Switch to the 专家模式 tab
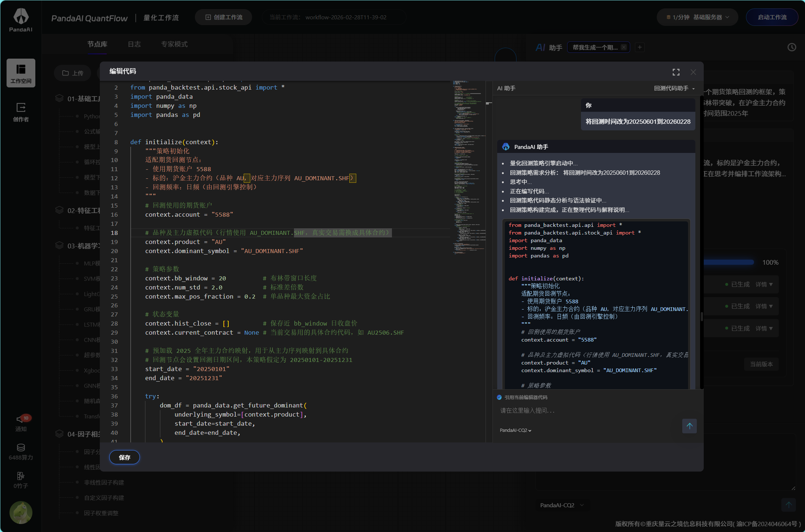This screenshot has width=805, height=532. [174, 44]
